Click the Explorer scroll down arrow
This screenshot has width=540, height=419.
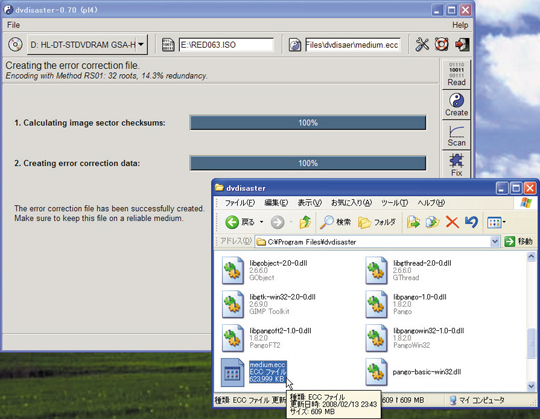point(531,386)
